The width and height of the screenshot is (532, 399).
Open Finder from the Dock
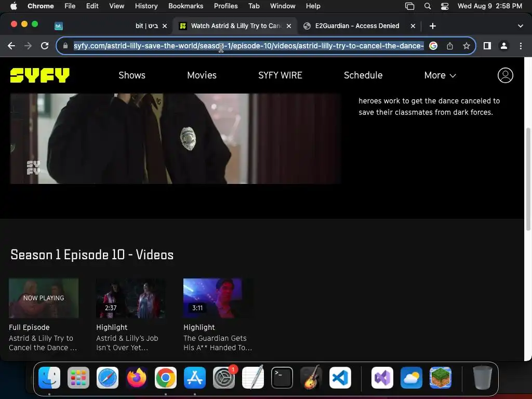tap(49, 378)
